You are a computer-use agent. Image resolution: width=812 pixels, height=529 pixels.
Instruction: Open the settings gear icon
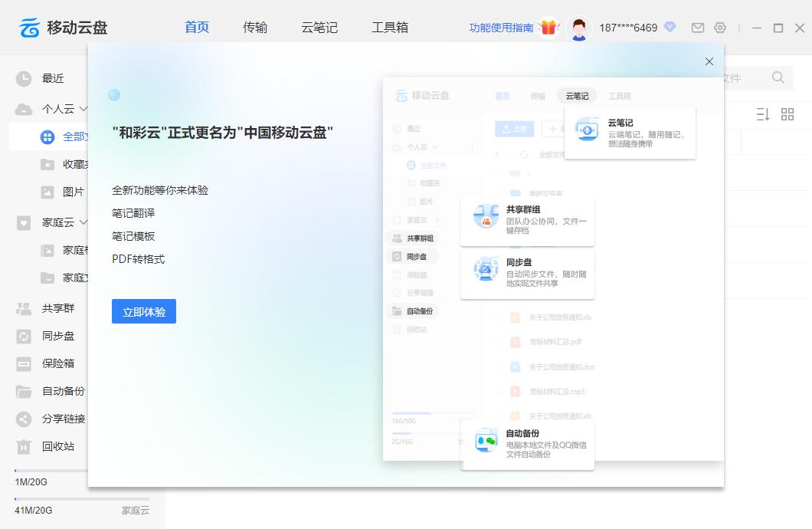point(720,27)
